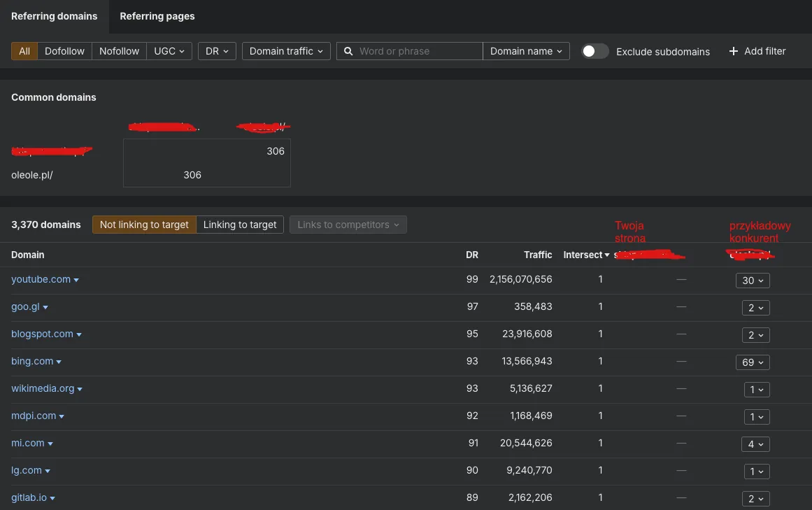Open the Referring domains tab

(x=55, y=16)
